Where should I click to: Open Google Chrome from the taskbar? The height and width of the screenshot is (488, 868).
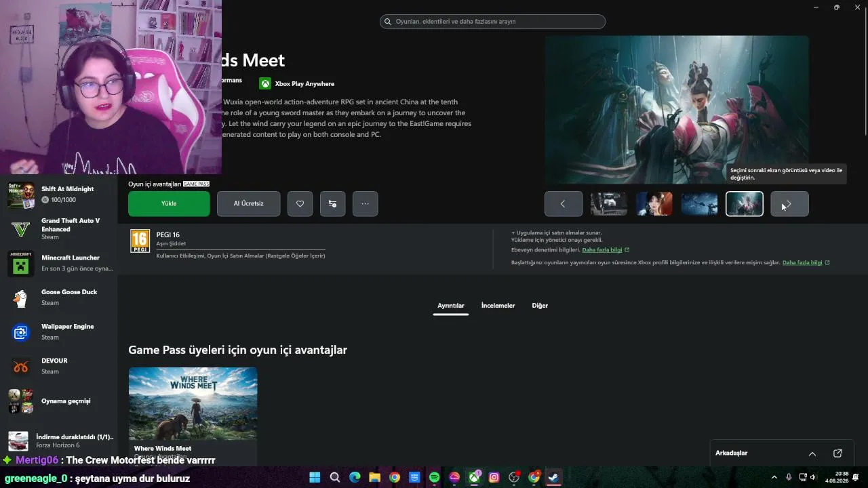[x=395, y=477]
